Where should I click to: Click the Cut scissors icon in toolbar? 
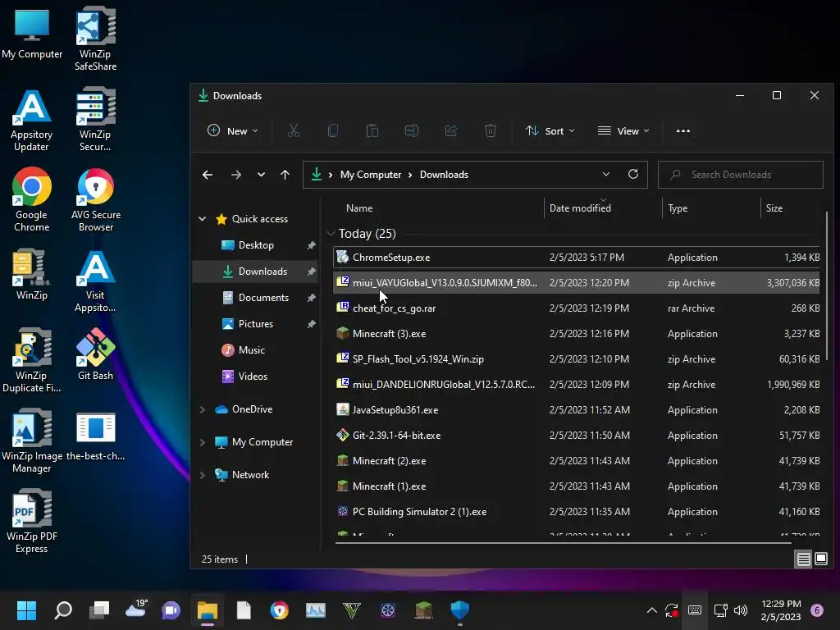tap(294, 130)
